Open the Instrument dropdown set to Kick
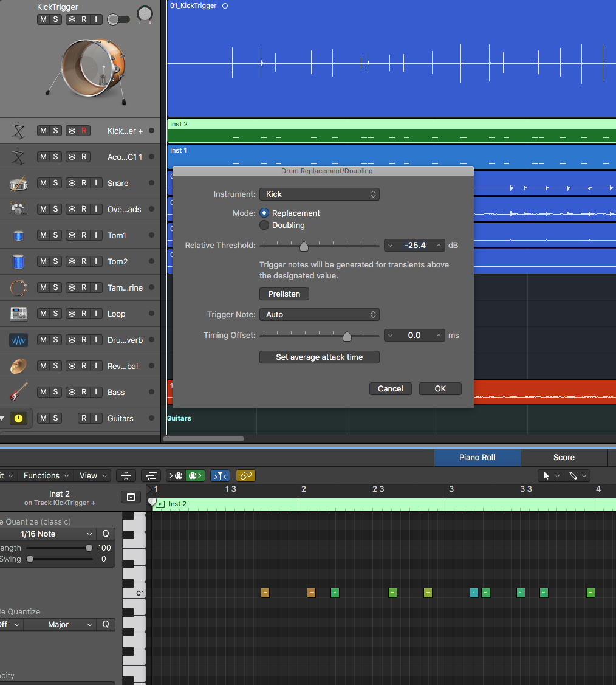616x685 pixels. pyautogui.click(x=319, y=194)
